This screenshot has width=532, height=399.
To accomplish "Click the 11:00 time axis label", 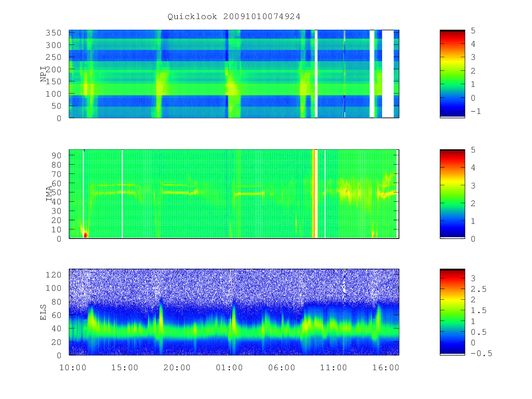I will tap(333, 368).
